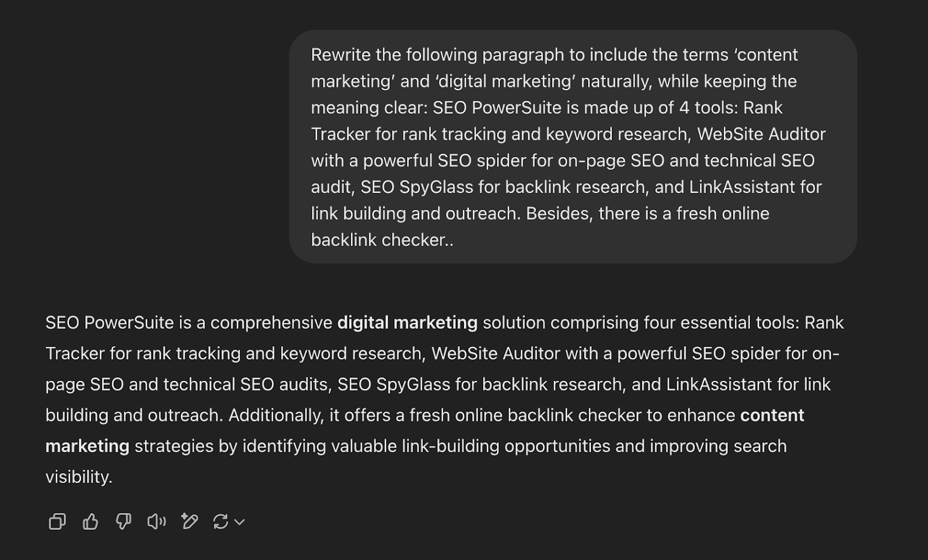Screen dimensions: 928x560
Task: Click the final word 'visibility.' in response
Action: (x=79, y=477)
